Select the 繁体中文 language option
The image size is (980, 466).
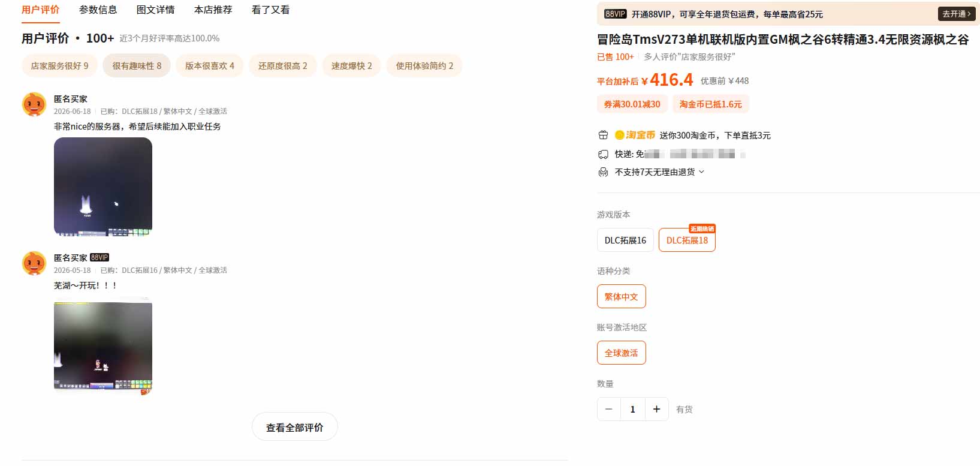point(621,296)
